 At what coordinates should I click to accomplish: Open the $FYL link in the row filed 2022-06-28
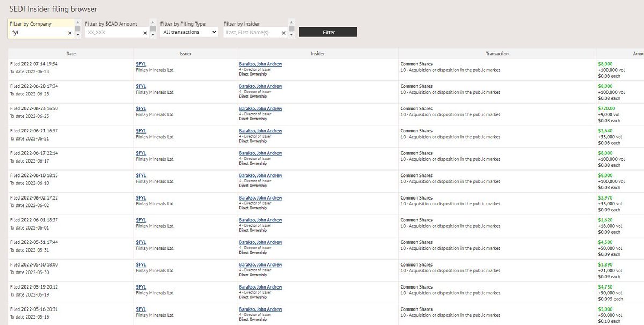tap(141, 86)
